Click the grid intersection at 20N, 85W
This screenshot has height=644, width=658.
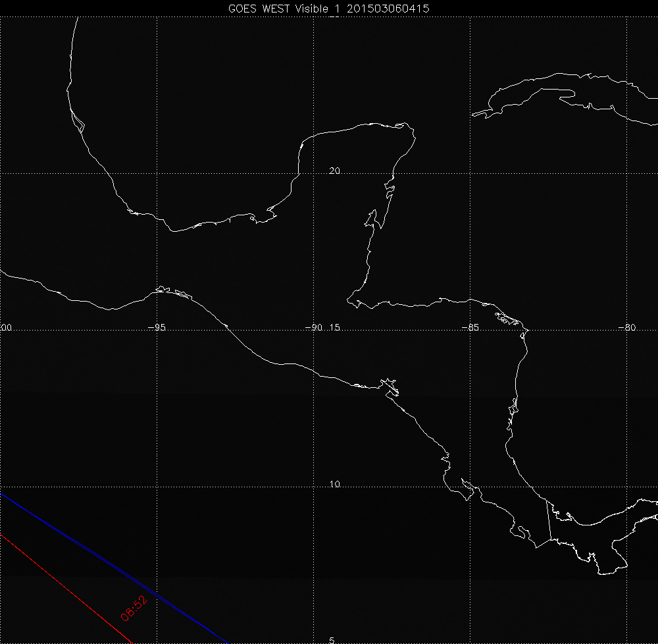(x=470, y=173)
